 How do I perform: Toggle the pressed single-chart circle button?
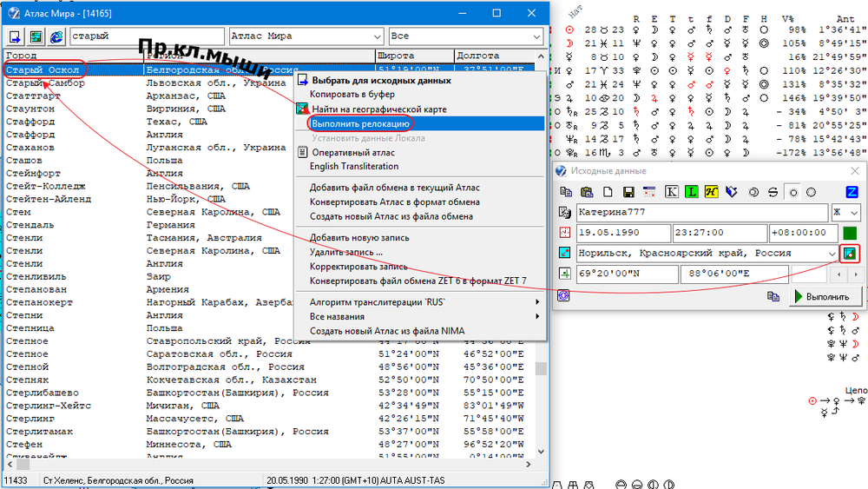tap(793, 192)
